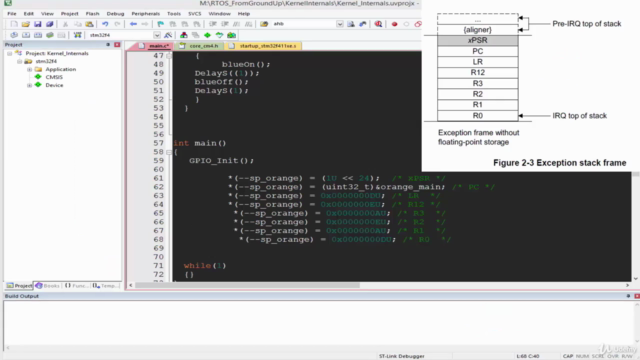The height and width of the screenshot is (360, 640).
Task: Rebuild all target files via toolbar
Action: (x=38, y=35)
